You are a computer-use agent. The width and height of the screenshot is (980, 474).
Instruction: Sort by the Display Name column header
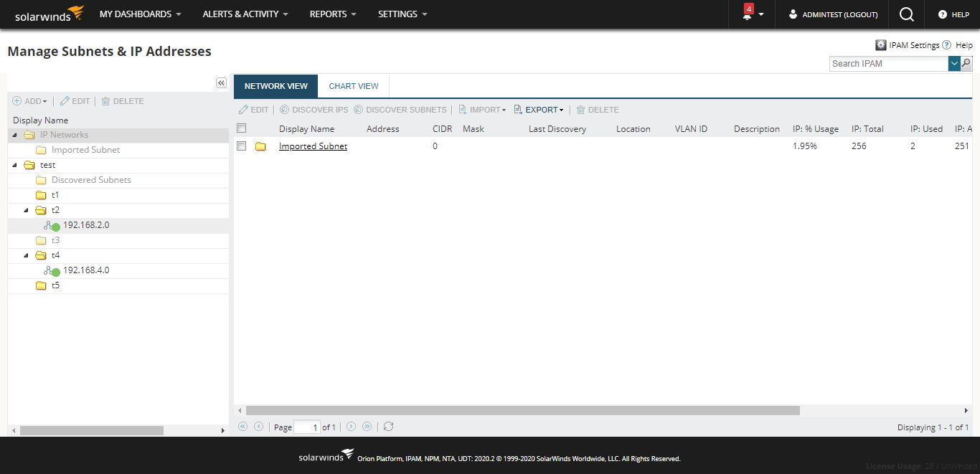point(307,129)
